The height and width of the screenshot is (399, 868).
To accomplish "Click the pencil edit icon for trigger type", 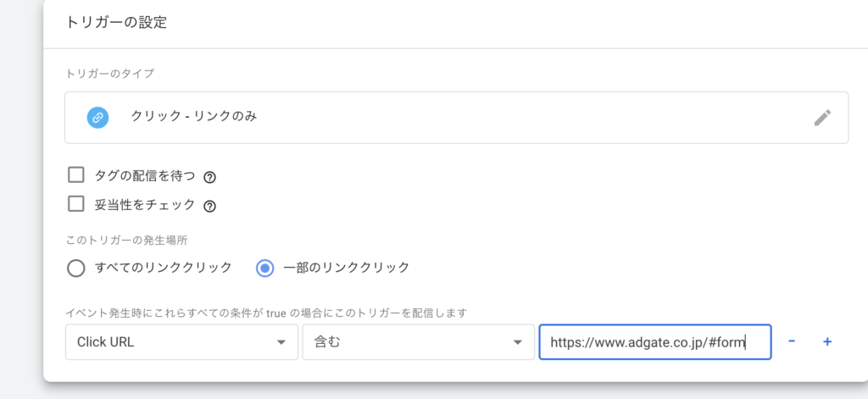I will (x=822, y=118).
